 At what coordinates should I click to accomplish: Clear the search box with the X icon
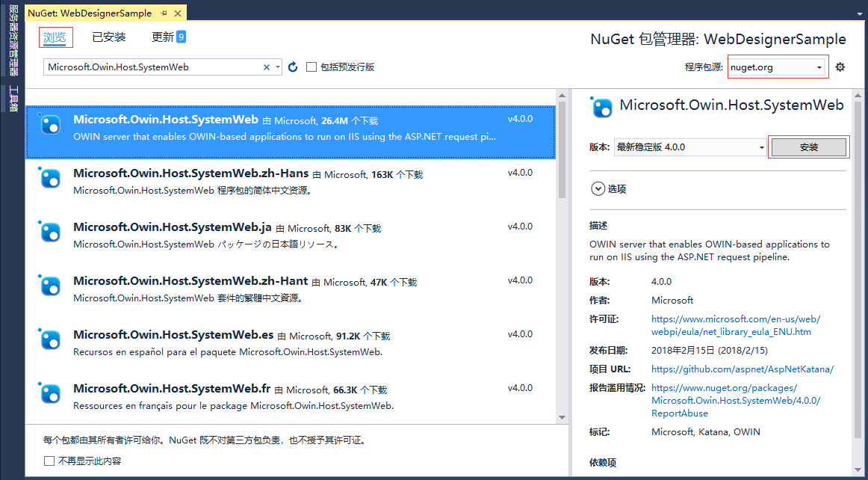click(x=266, y=67)
